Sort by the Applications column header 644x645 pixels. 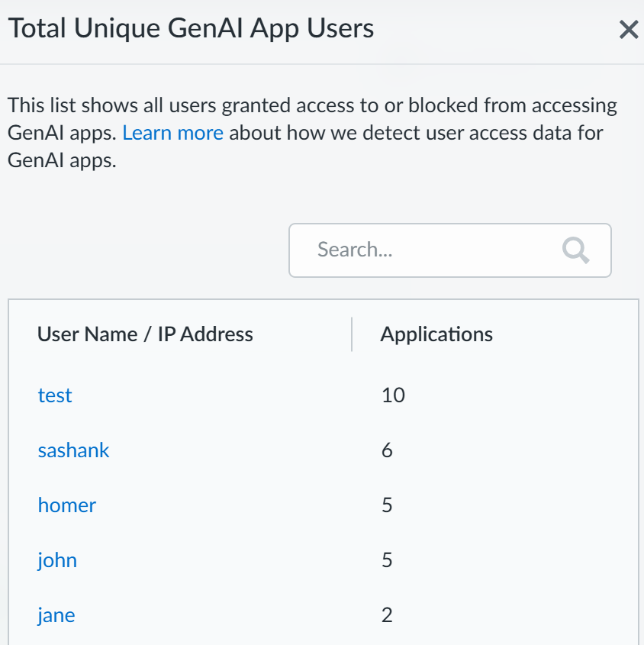click(436, 334)
